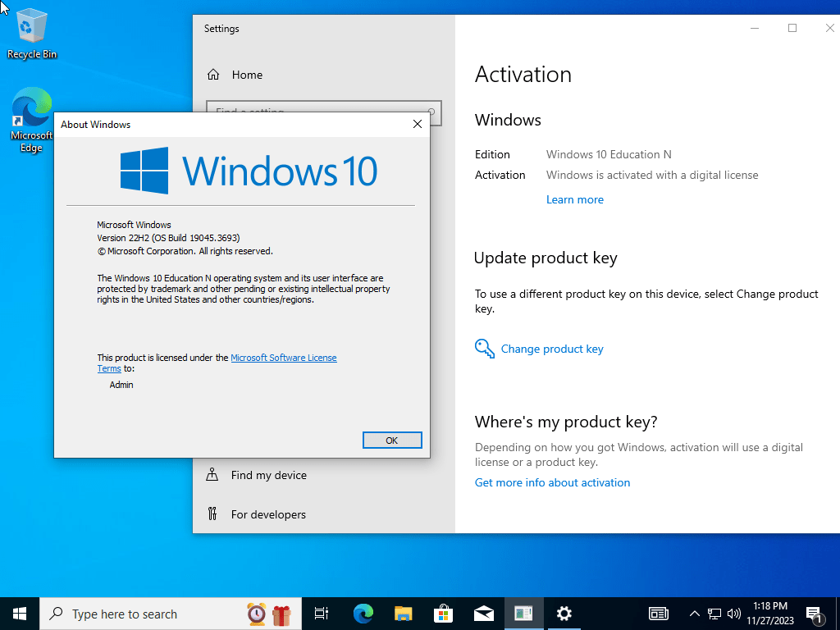Click the Settings gear in taskbar

pyautogui.click(x=564, y=614)
